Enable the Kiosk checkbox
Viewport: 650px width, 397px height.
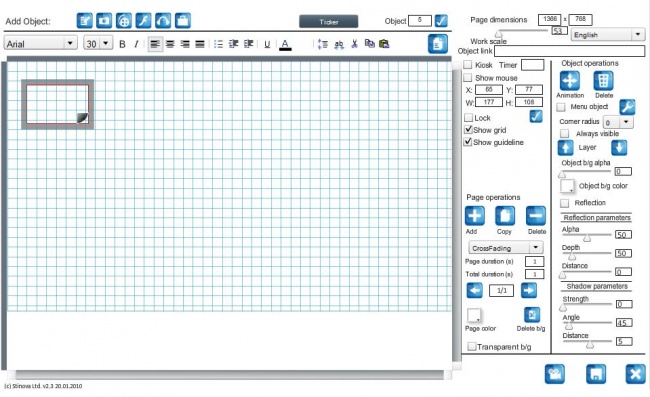pyautogui.click(x=468, y=65)
